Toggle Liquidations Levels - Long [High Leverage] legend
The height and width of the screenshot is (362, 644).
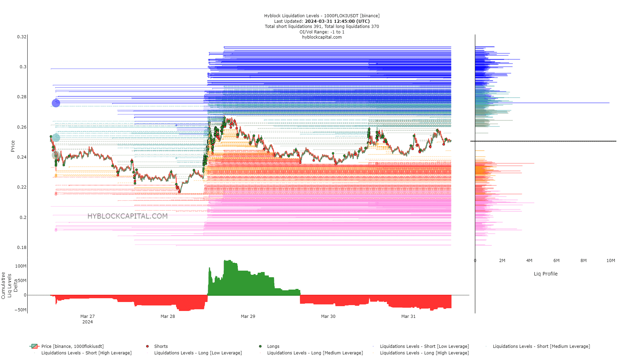pyautogui.click(x=420, y=353)
